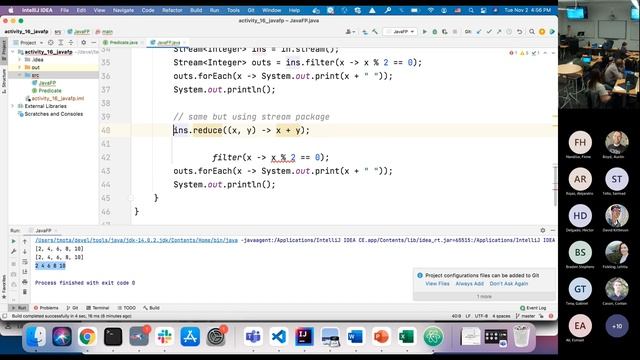Click Always Add link in notification
640x360 pixels.
[x=469, y=284]
